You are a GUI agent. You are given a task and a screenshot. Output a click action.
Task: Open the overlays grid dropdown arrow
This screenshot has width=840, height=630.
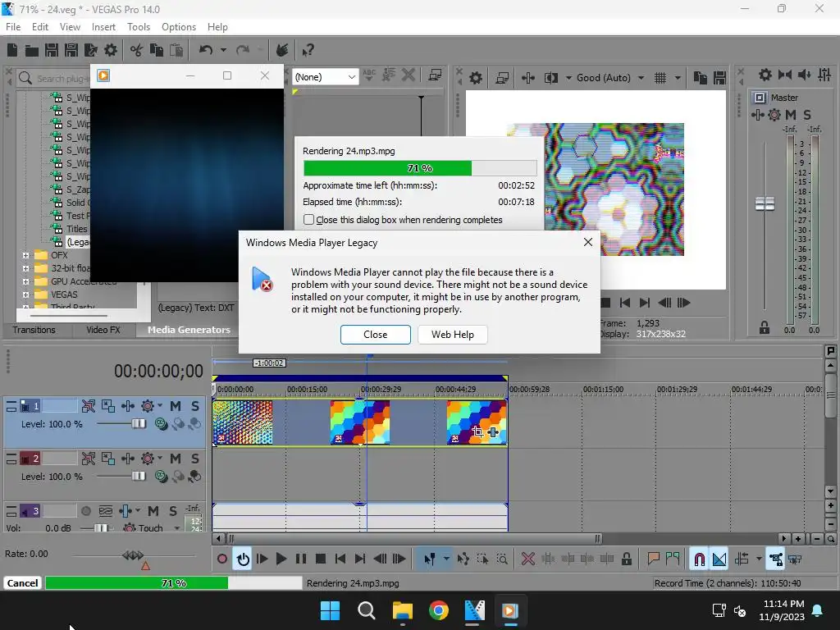pos(677,78)
